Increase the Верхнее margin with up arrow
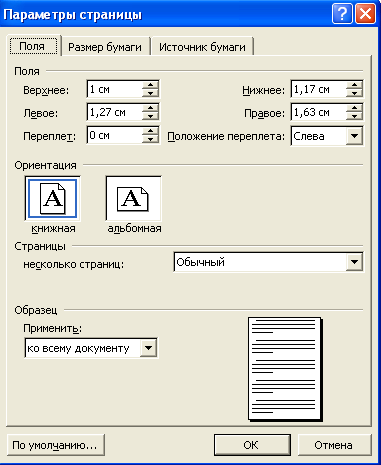 [x=150, y=85]
